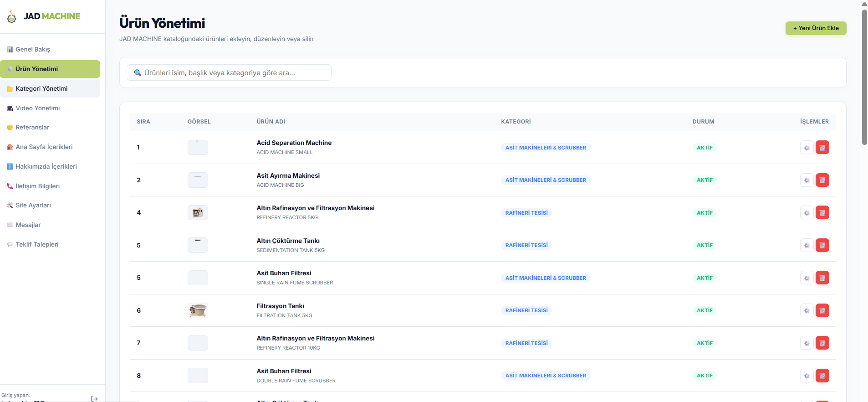The image size is (868, 402).
Task: Go to Site Ayarları
Action: pyautogui.click(x=50, y=205)
